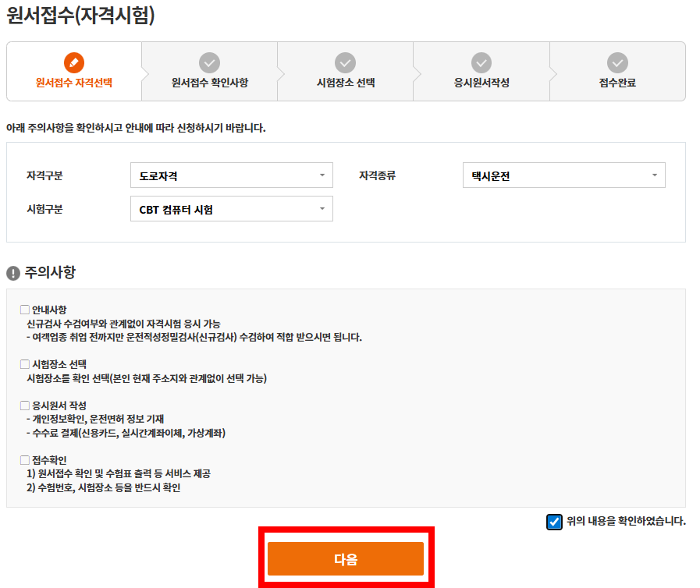This screenshot has width=700, height=588.
Task: Click the text 신규검사 수검여부와 관계없이 자격시험 응시 가능
Action: click(123, 324)
